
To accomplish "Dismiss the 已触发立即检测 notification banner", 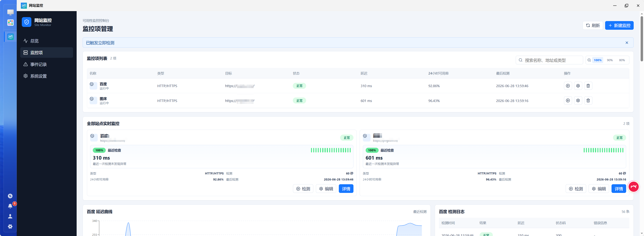I will point(627,43).
